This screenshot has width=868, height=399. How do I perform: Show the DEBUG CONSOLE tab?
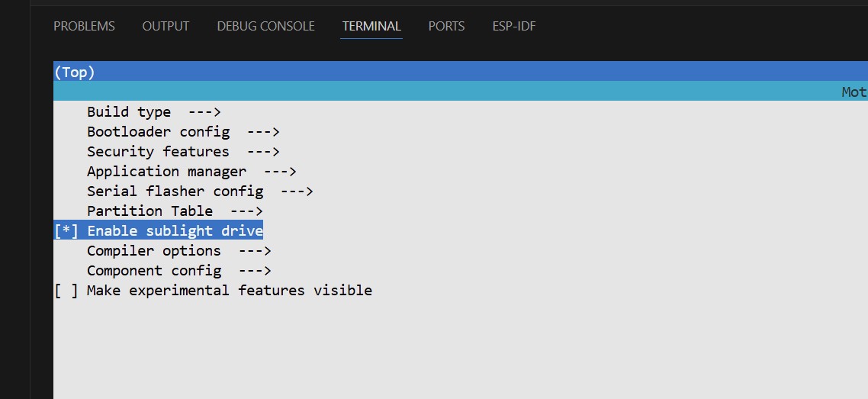(x=265, y=26)
